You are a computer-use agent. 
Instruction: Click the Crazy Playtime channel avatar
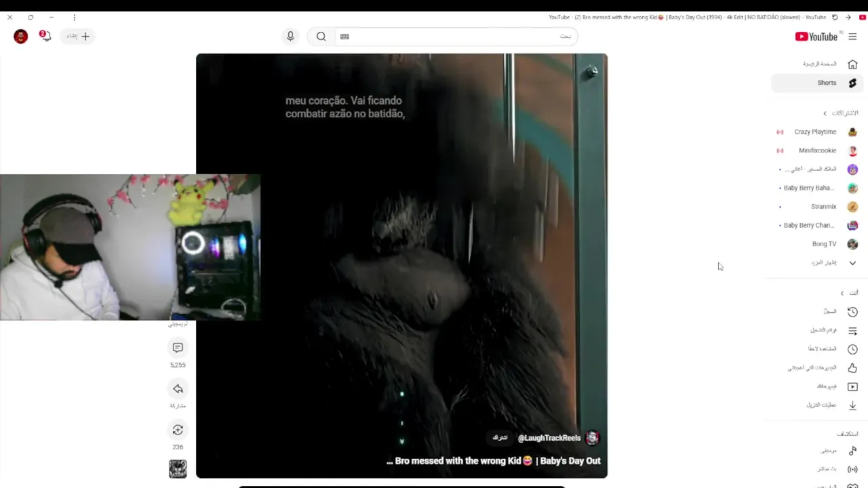[852, 132]
